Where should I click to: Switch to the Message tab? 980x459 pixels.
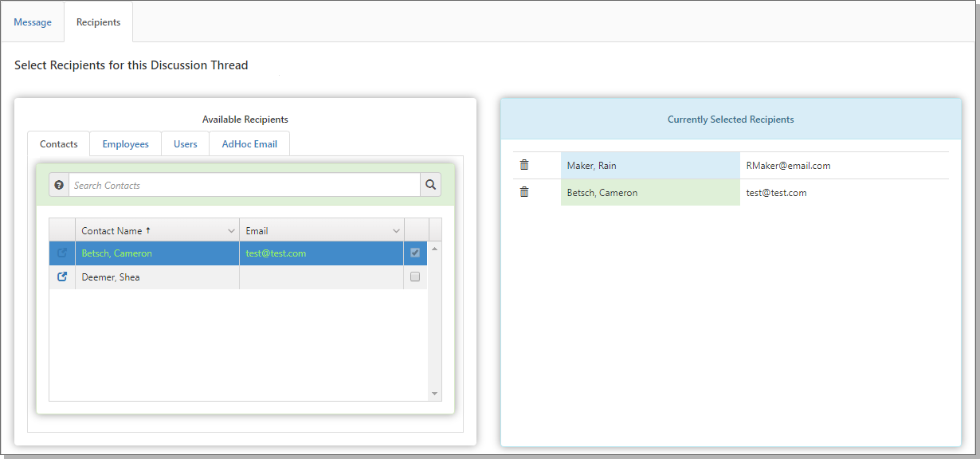pos(33,22)
